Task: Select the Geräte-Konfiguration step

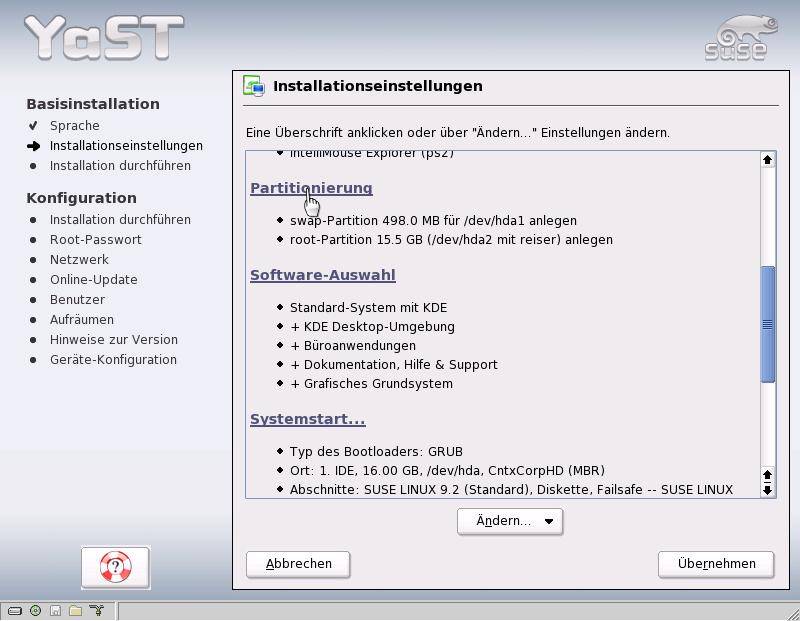Action: pyautogui.click(x=113, y=360)
